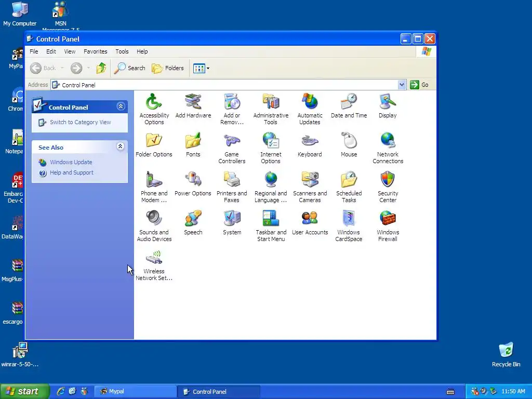This screenshot has width=532, height=399.
Task: Collapse the Control Panel sidebar section
Action: click(x=121, y=107)
